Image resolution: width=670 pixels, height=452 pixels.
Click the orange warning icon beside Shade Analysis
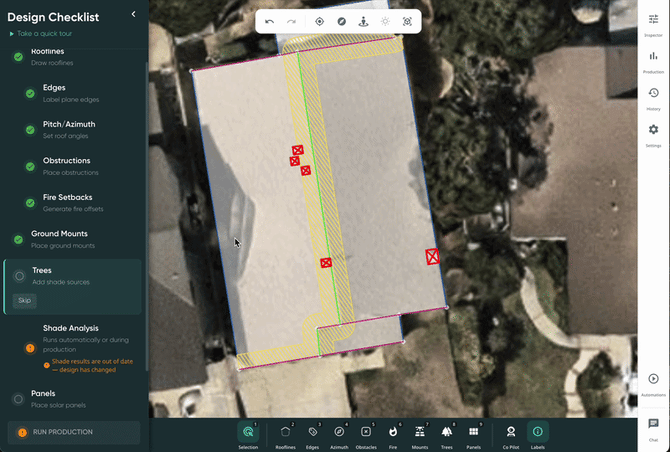(x=30, y=348)
